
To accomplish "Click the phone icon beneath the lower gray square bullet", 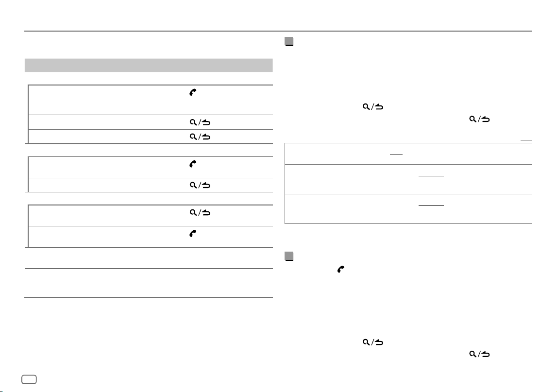I will (341, 270).
